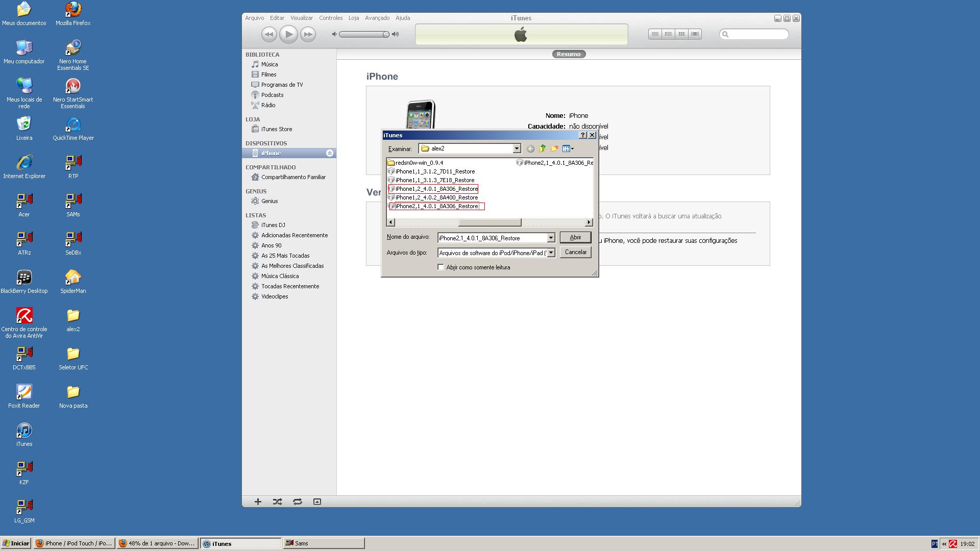Open Mozilla Firefox desktop icon
Image resolution: width=980 pixels, height=551 pixels.
[73, 14]
